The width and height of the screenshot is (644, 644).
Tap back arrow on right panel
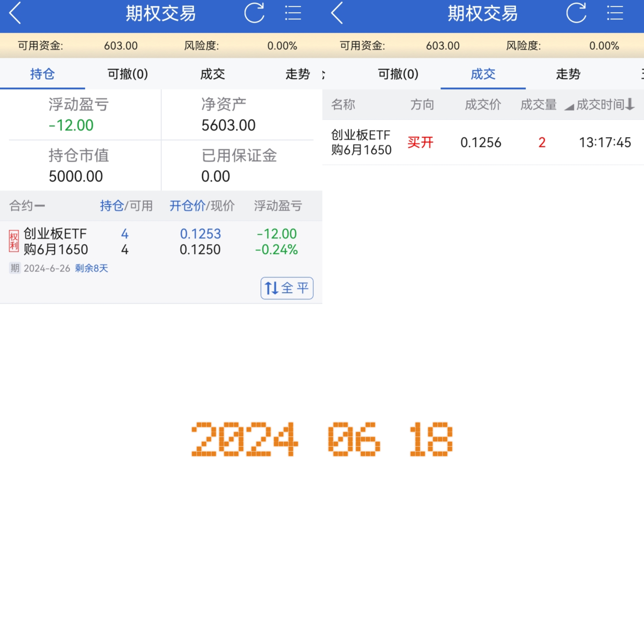coord(337,13)
